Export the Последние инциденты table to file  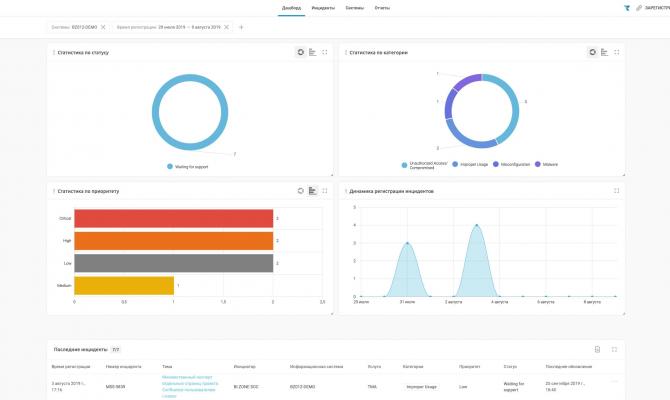tap(597, 349)
